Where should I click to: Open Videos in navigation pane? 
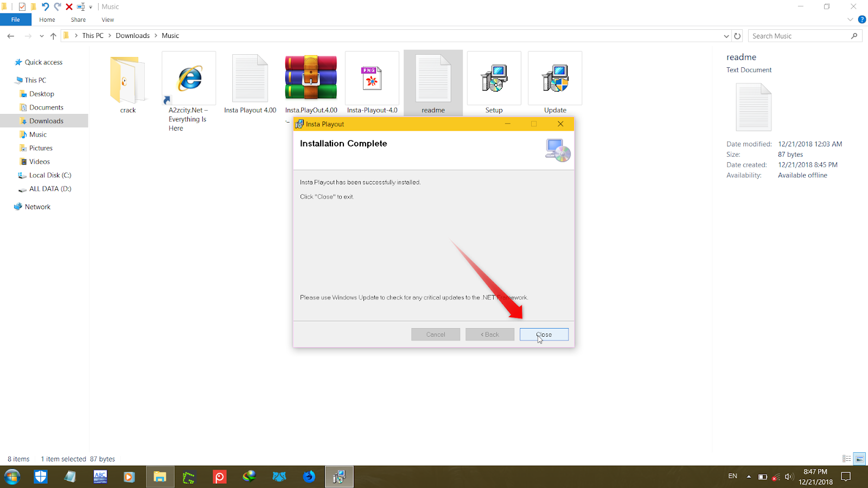(x=39, y=162)
